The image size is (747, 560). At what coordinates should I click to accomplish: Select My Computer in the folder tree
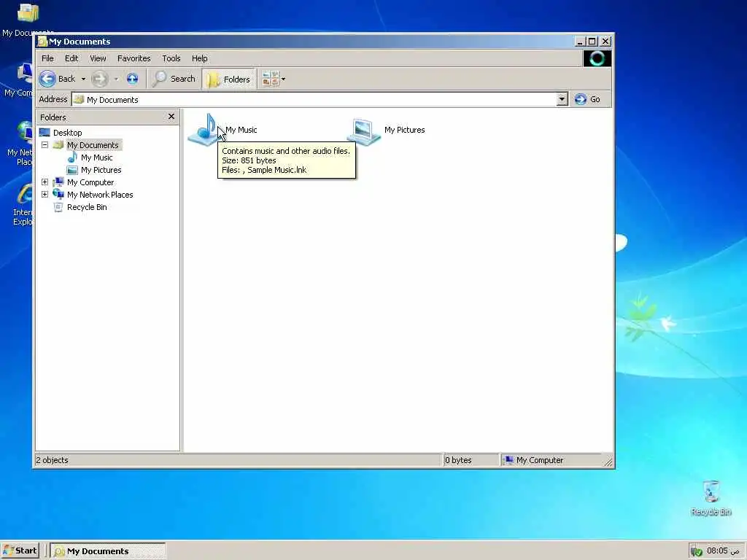[90, 182]
